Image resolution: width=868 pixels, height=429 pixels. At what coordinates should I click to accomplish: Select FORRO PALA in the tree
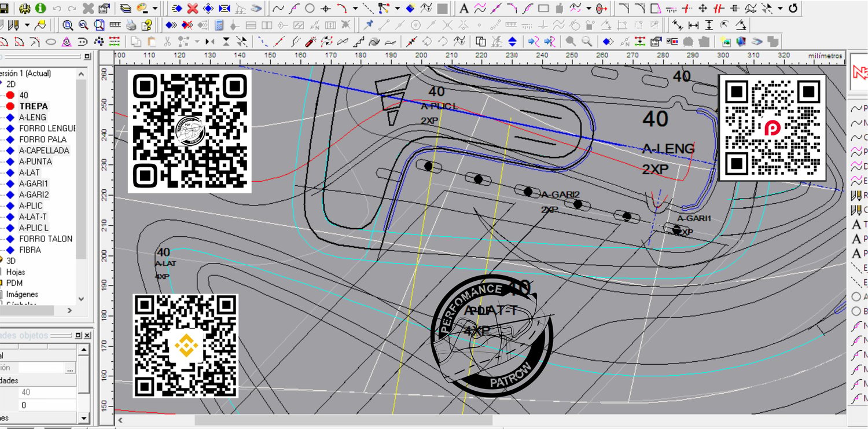[x=43, y=139]
